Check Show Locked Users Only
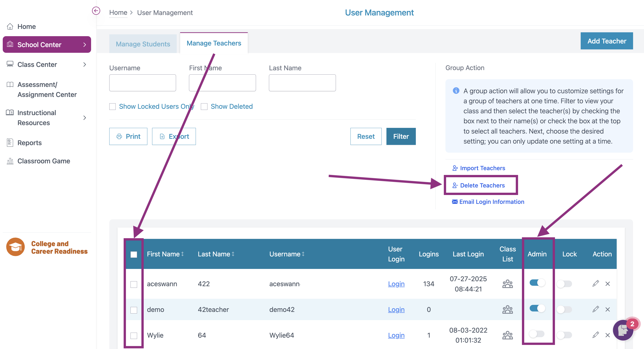Viewport: 644px width, 349px height. coord(112,107)
